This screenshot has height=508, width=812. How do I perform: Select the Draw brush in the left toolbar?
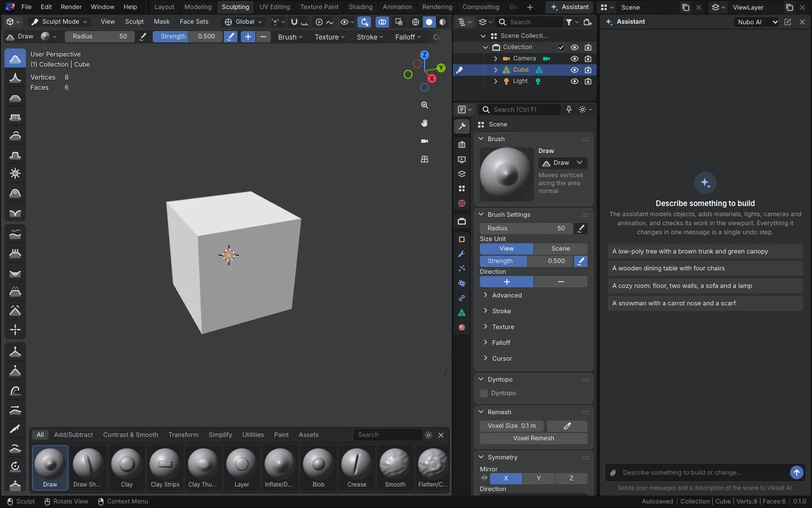coord(15,58)
